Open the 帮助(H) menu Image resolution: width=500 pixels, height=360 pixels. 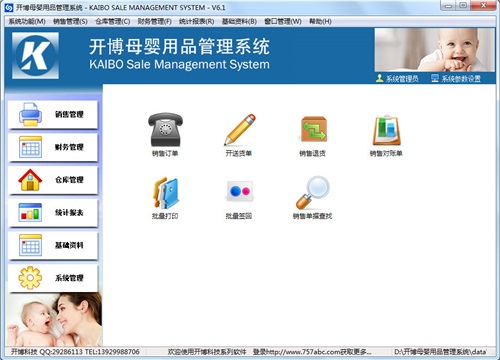click(x=320, y=21)
